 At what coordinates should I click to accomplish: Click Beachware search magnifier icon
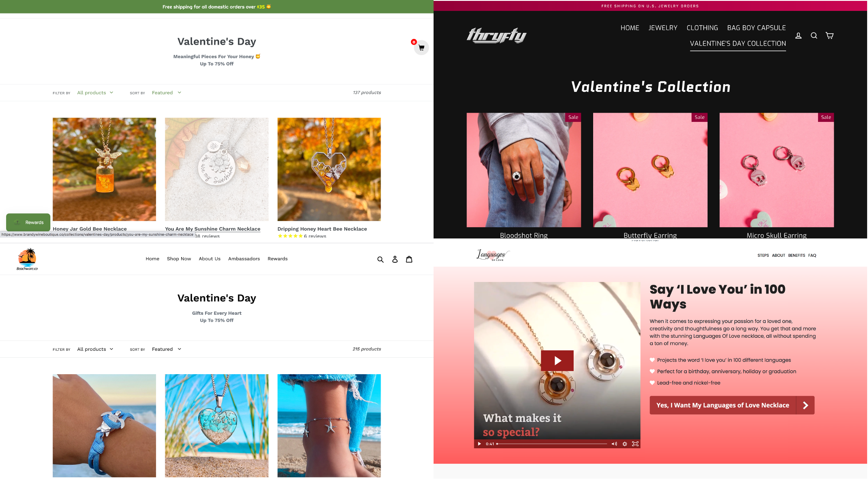380,259
